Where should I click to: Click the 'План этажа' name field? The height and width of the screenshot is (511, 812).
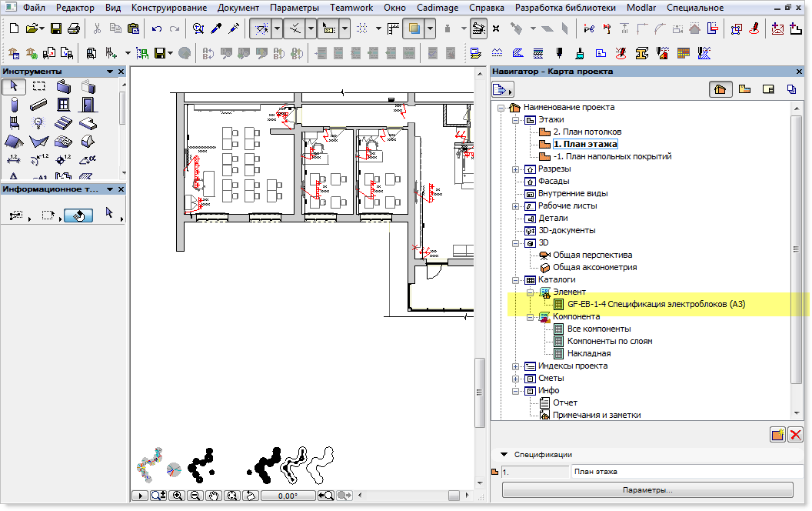[687, 472]
